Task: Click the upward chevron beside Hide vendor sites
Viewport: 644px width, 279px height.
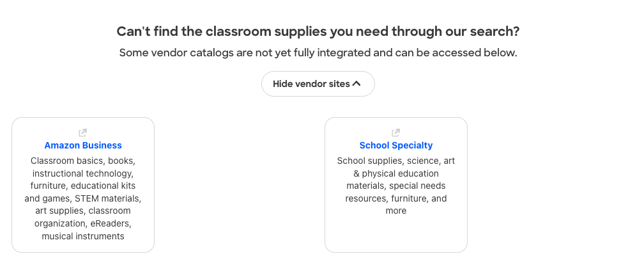Action: (x=356, y=84)
